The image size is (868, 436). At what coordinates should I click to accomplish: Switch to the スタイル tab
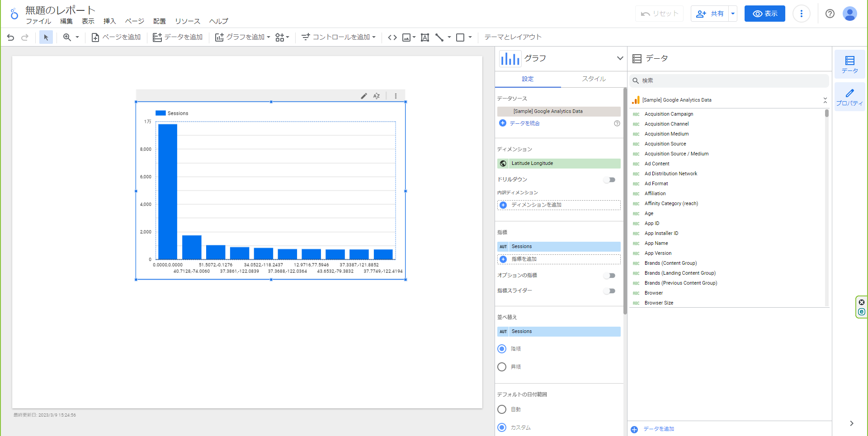pos(594,79)
